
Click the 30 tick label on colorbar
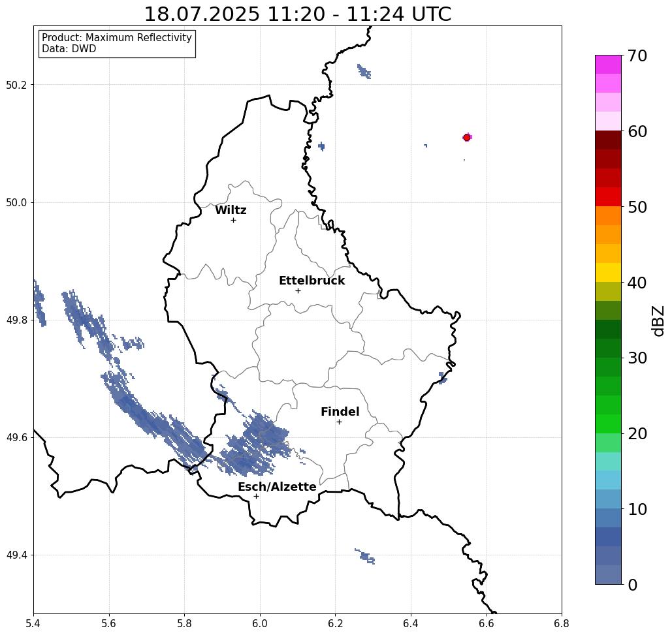pyautogui.click(x=637, y=358)
